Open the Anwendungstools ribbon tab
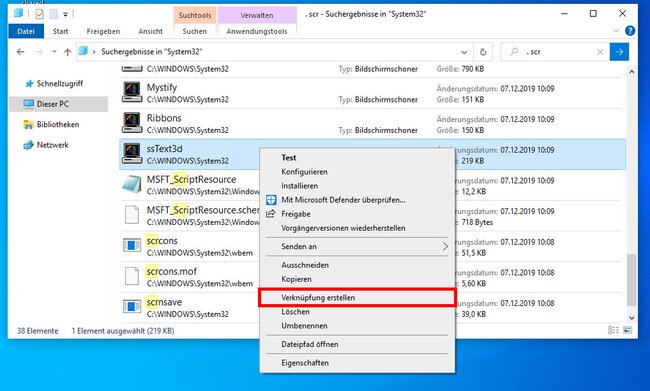Image resolution: width=650 pixels, height=391 pixels. click(x=257, y=31)
